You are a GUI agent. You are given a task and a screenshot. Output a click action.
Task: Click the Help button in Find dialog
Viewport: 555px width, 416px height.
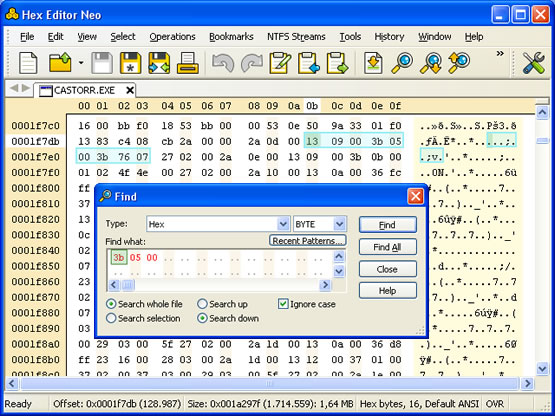[x=388, y=291]
